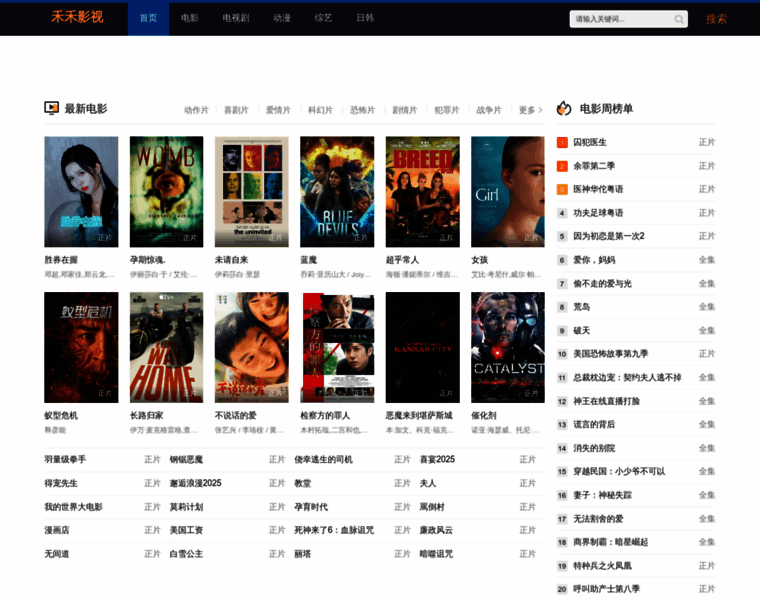Open the WOMB 孕期惊魂 poster

click(166, 191)
